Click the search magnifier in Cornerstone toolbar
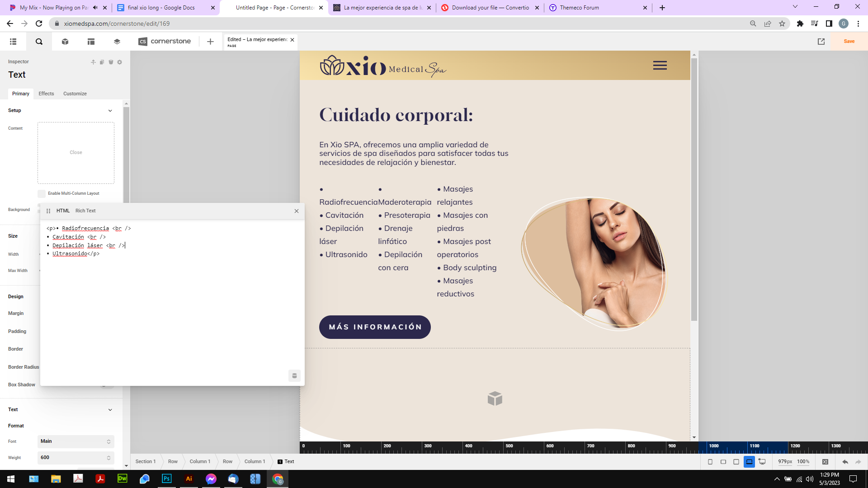 click(39, 42)
